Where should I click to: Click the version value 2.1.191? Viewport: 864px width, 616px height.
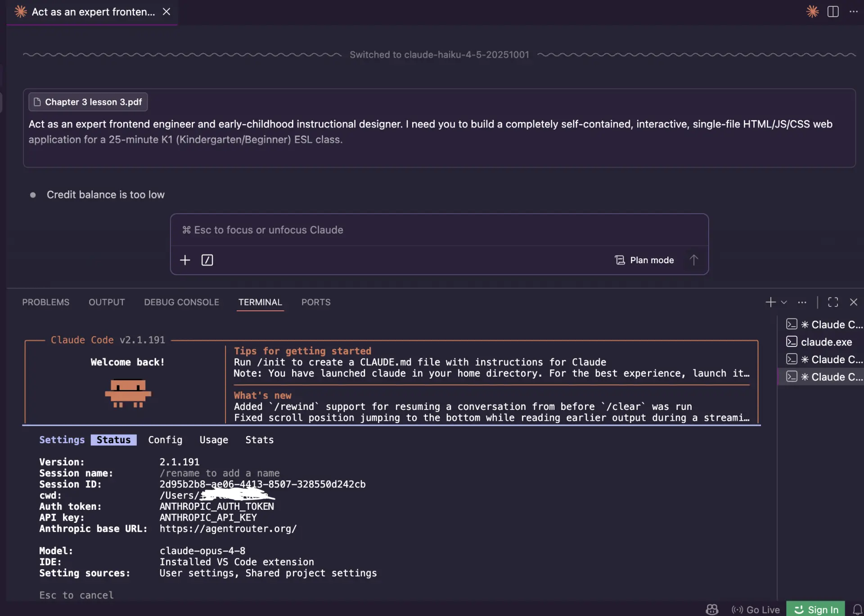tap(180, 462)
